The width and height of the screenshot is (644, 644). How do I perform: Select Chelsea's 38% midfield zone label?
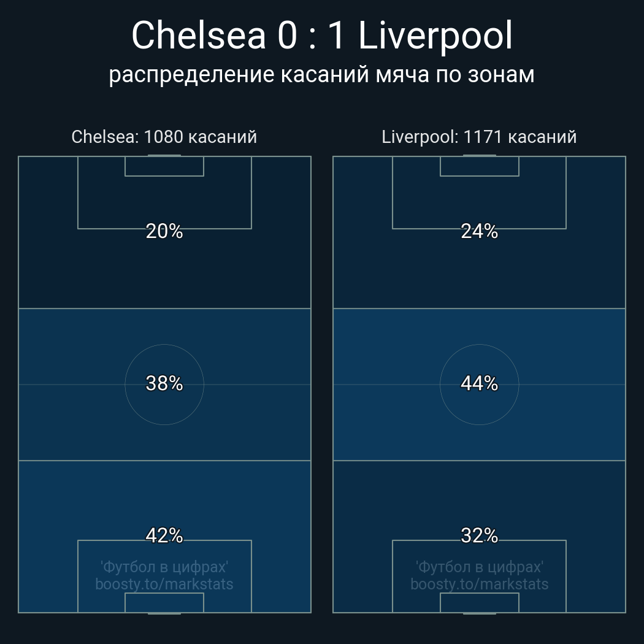164,383
